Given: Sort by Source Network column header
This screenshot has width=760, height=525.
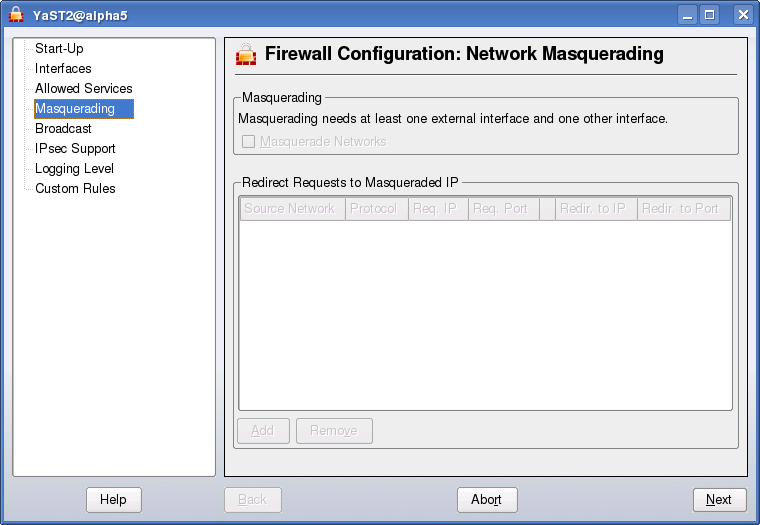Looking at the screenshot, I should [x=290, y=209].
